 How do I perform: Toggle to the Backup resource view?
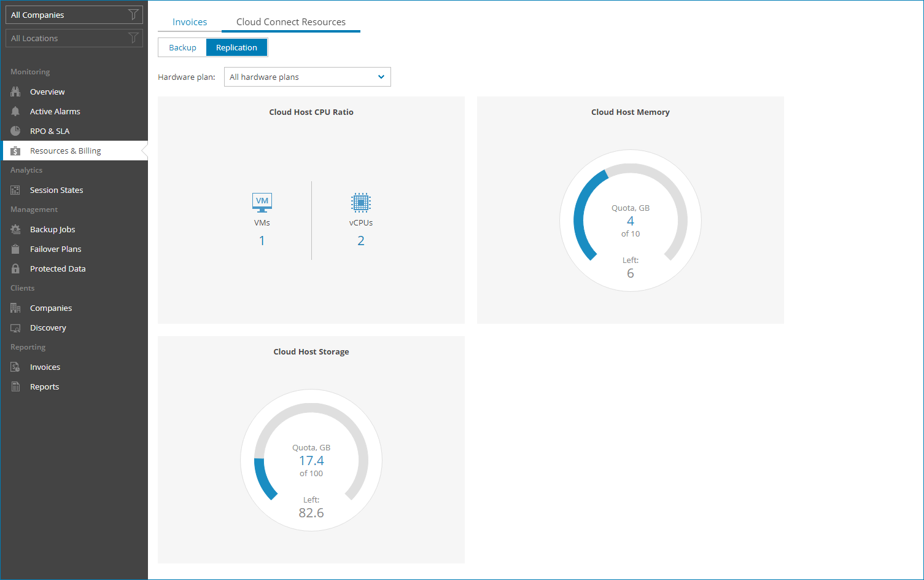tap(182, 47)
